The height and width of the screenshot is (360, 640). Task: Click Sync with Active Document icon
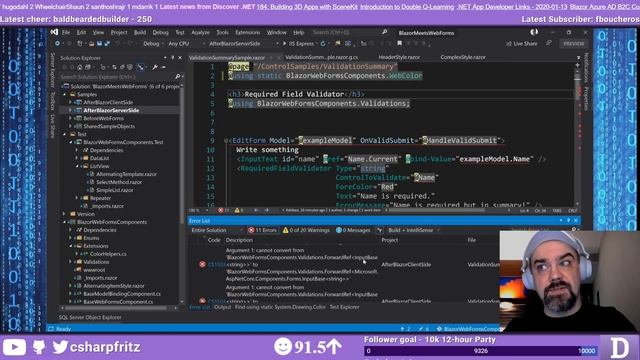[x=114, y=67]
